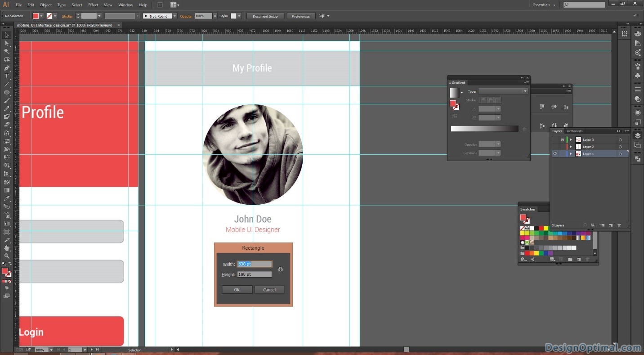This screenshot has height=355, width=644.
Task: Click the Stroke label link in control bar
Action: (67, 16)
